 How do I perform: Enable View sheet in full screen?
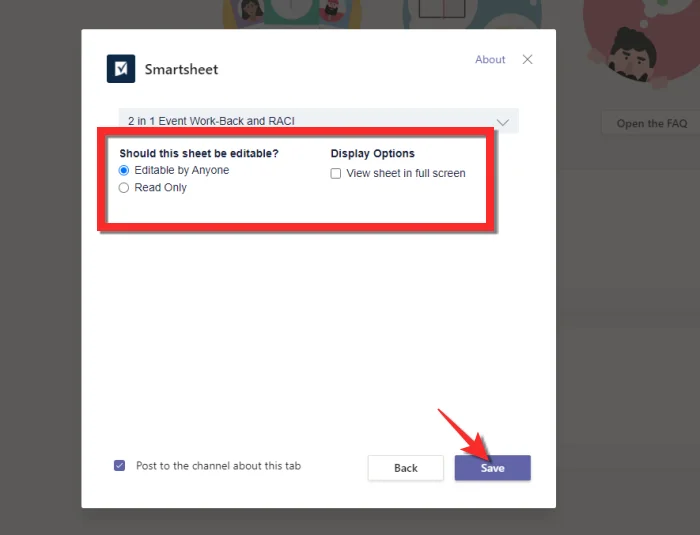[x=336, y=173]
